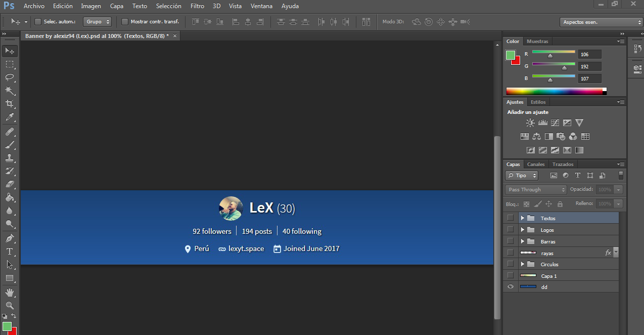
Task: Click the R value input field
Action: tap(590, 54)
